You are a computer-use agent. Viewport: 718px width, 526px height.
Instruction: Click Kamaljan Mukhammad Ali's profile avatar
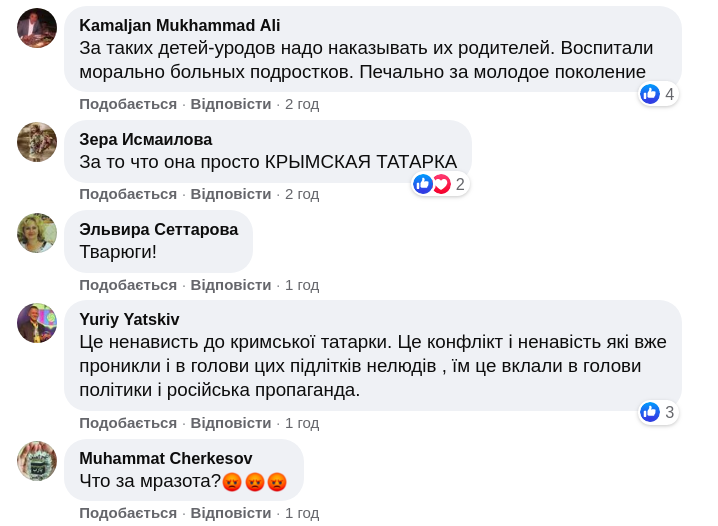(x=37, y=28)
